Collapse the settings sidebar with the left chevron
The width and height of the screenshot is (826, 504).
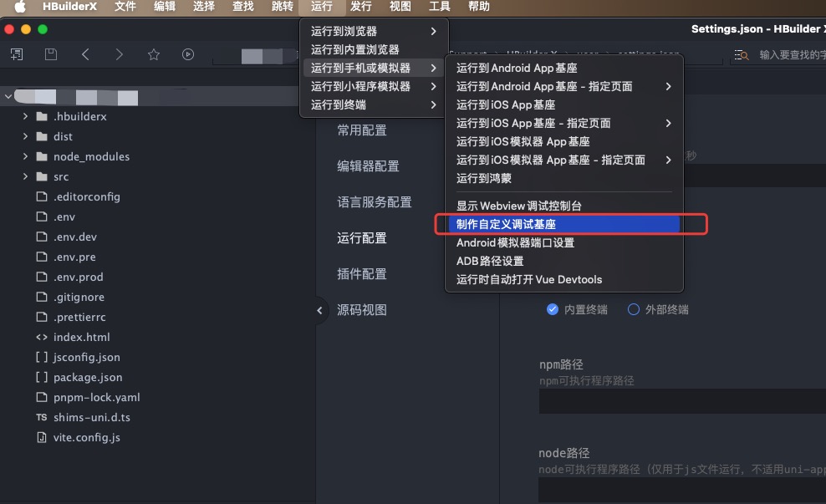click(319, 310)
